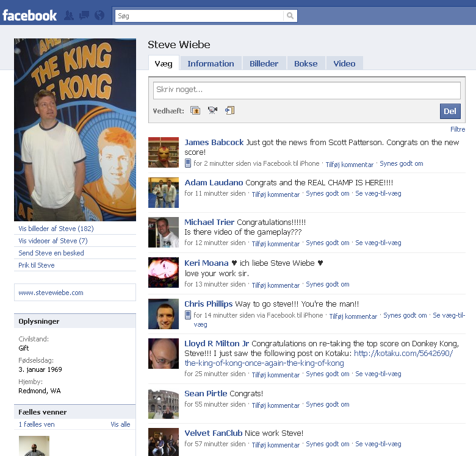Click Keri Moana's avatar thumbnail

click(164, 273)
